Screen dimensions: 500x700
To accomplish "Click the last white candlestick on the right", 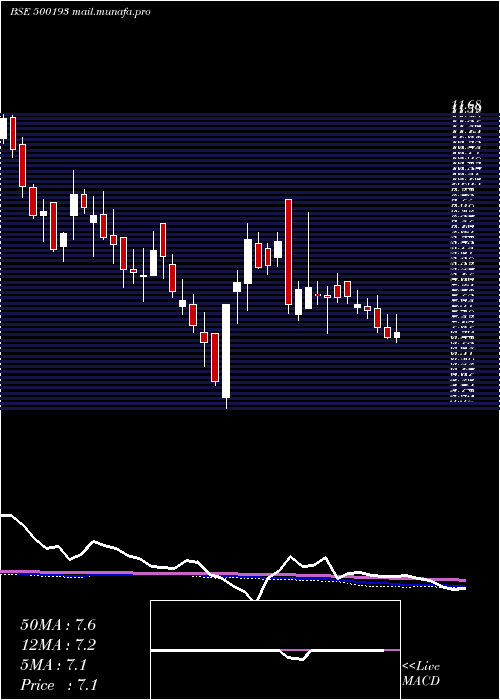I will 396,335.
